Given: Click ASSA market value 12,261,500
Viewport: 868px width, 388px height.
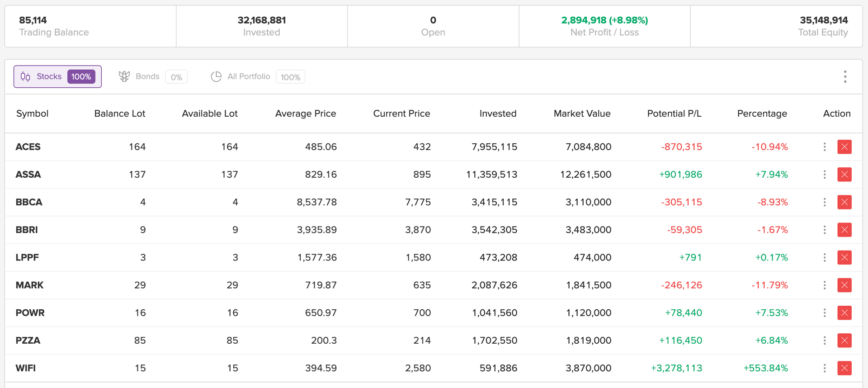Looking at the screenshot, I should coord(586,175).
